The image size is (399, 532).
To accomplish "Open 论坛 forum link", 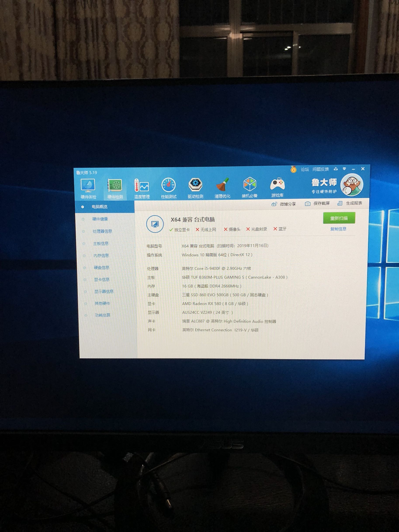I will (x=305, y=169).
